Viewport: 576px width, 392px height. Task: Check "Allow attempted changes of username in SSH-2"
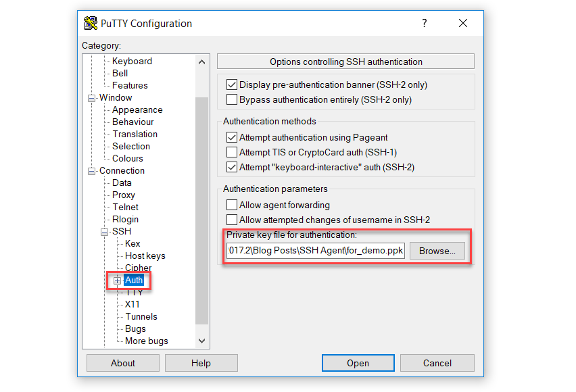point(232,220)
